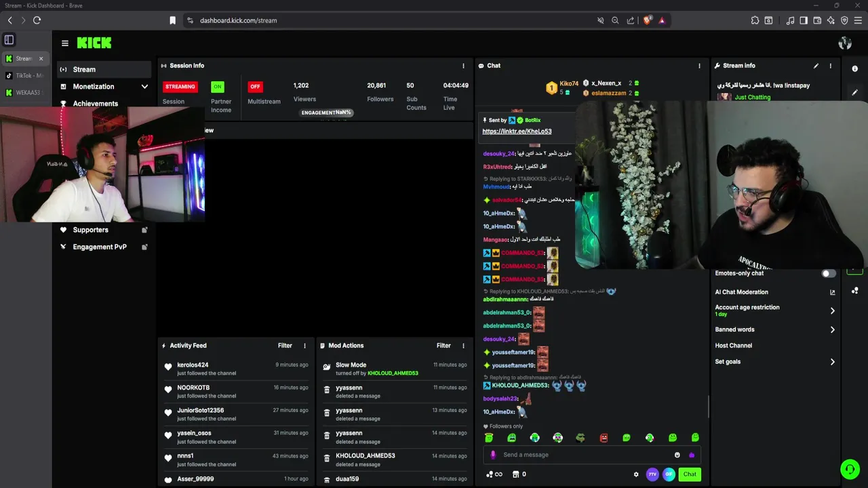868x488 pixels.
Task: Open Chat panel three-dot menu
Action: (699, 66)
